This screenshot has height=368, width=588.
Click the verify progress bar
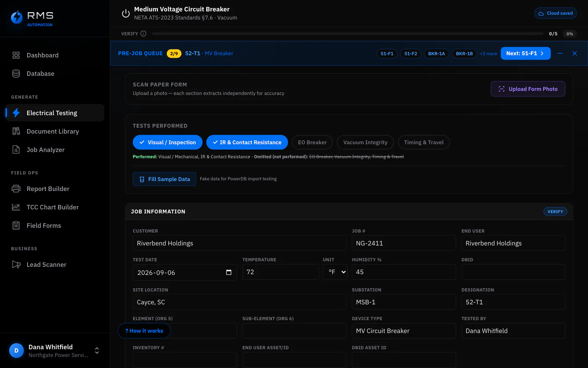pyautogui.click(x=348, y=33)
